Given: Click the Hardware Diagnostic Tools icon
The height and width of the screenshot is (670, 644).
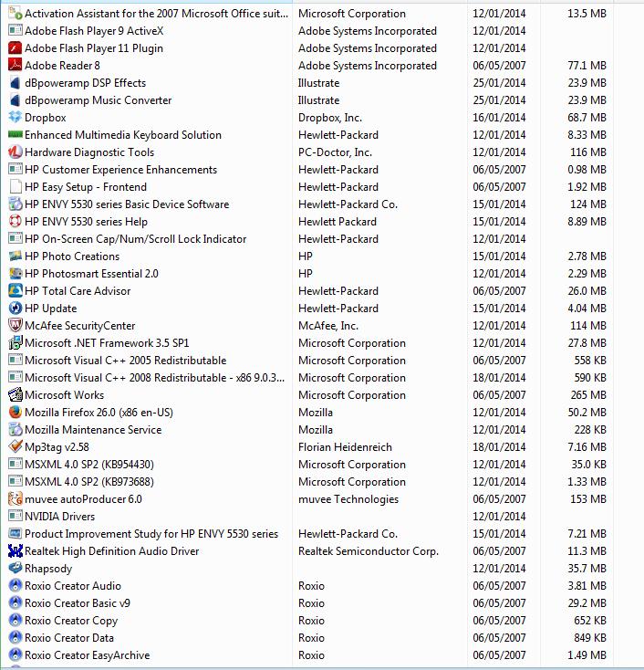Looking at the screenshot, I should pos(16,152).
